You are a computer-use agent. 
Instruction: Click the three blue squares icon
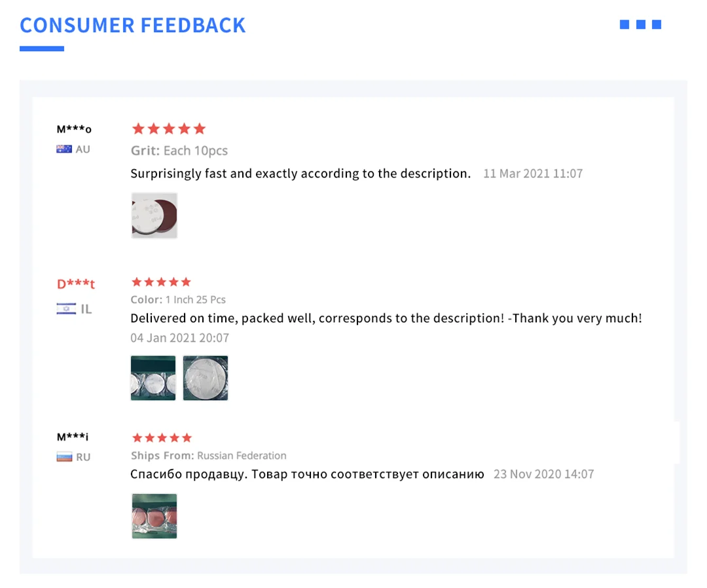click(640, 25)
